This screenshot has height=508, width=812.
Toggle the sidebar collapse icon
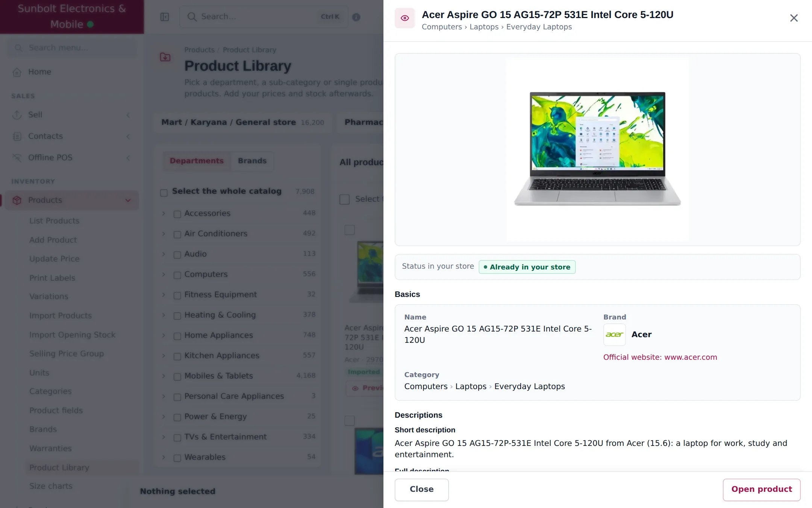click(x=165, y=17)
